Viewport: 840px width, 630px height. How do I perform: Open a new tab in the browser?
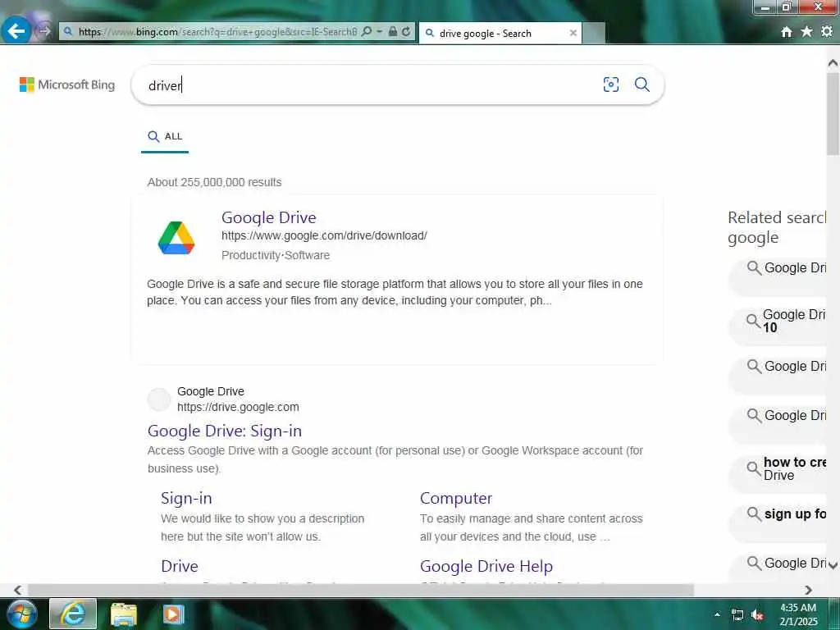point(594,33)
